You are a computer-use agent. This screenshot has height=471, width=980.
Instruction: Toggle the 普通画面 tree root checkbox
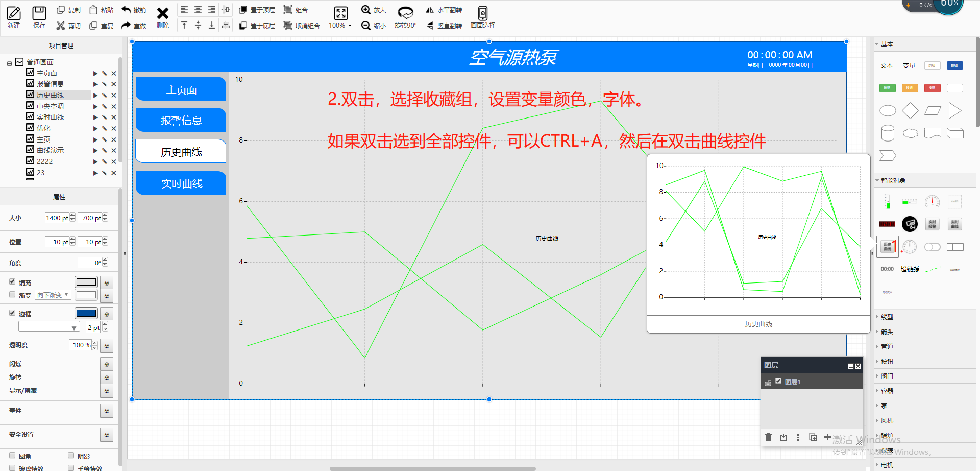pos(19,62)
